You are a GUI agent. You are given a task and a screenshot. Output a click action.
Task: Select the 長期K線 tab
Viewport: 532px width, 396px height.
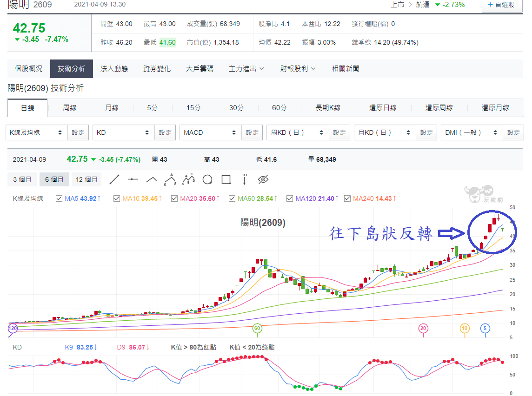[328, 108]
